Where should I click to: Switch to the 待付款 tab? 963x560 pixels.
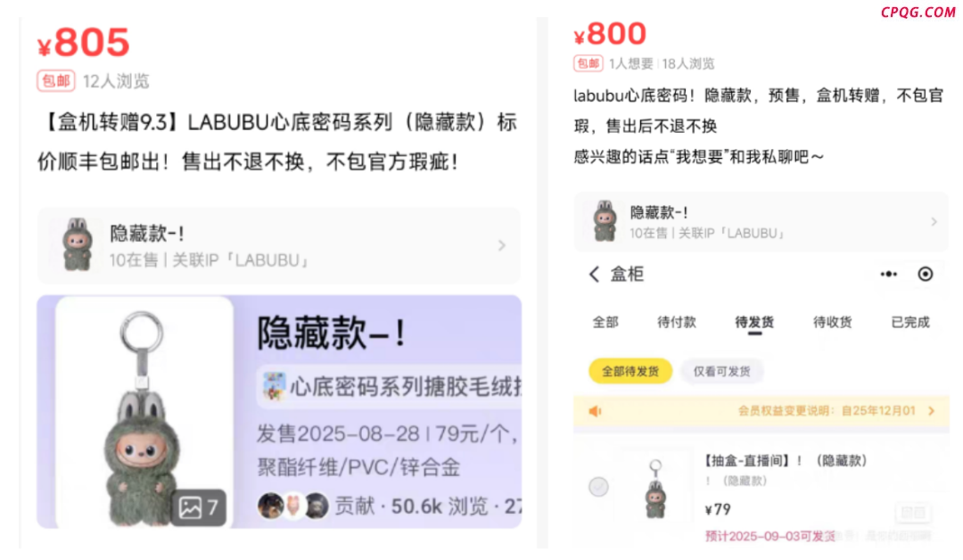pos(676,323)
